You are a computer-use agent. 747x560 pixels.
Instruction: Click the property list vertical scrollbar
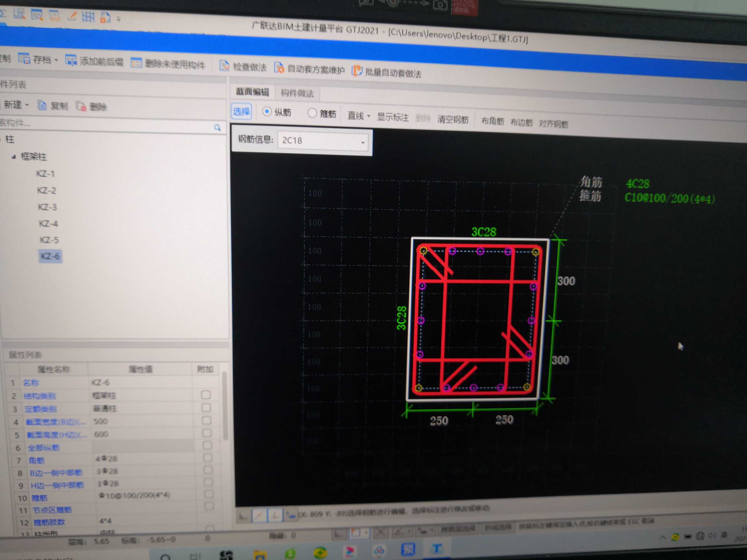click(225, 406)
